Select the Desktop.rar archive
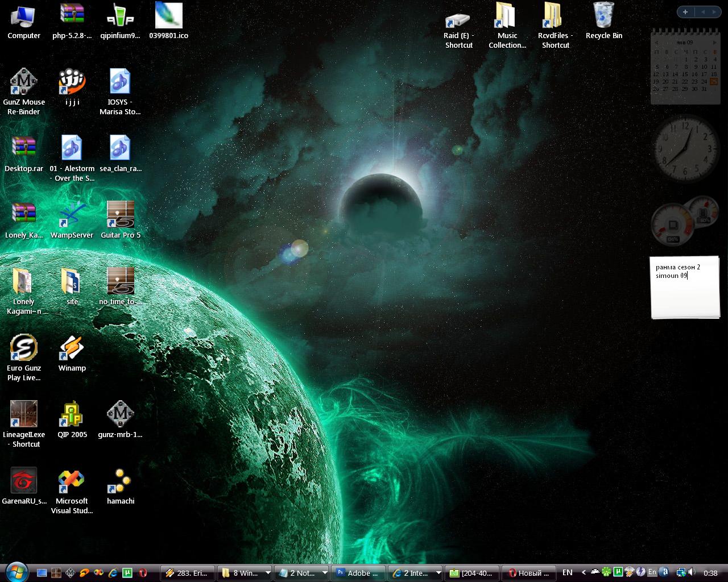 (x=24, y=154)
